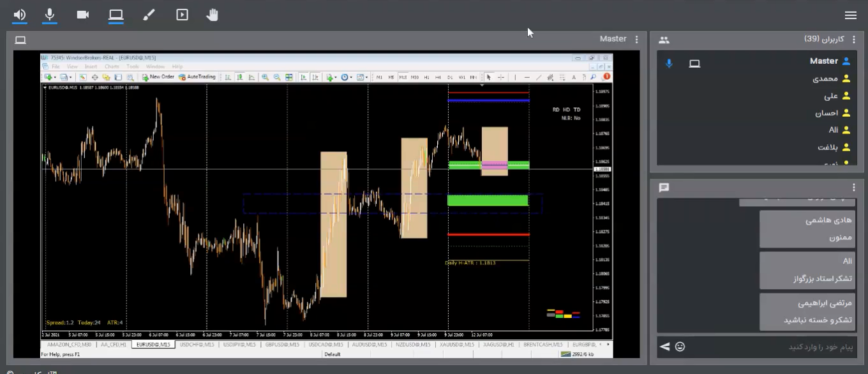Viewport: 868px width, 374px height.
Task: Switch to the AA_CFD,H1 chart tab
Action: [x=114, y=345]
